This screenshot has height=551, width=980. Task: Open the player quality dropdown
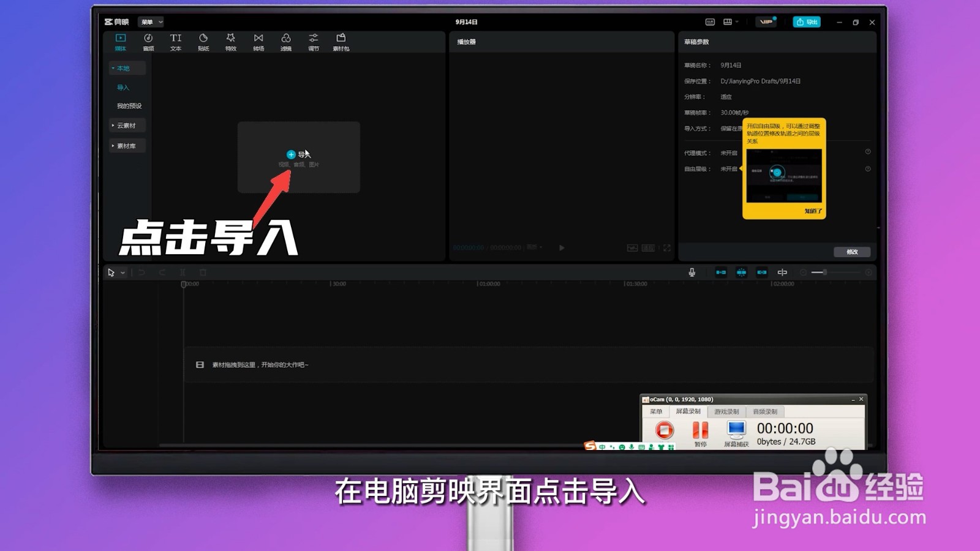535,247
